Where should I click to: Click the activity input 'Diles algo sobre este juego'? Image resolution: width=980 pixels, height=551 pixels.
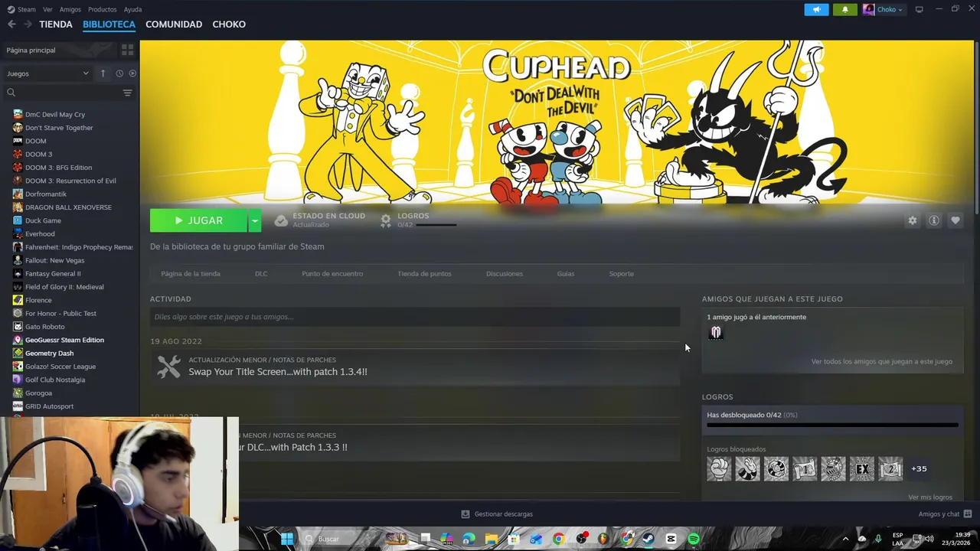[415, 317]
